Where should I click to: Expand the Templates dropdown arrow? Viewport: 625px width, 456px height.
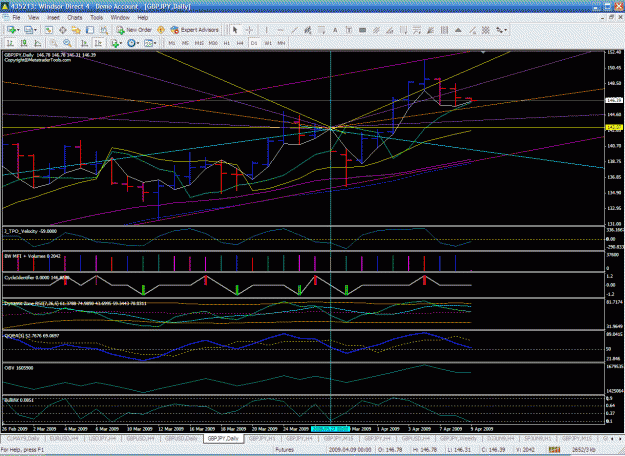(155, 43)
